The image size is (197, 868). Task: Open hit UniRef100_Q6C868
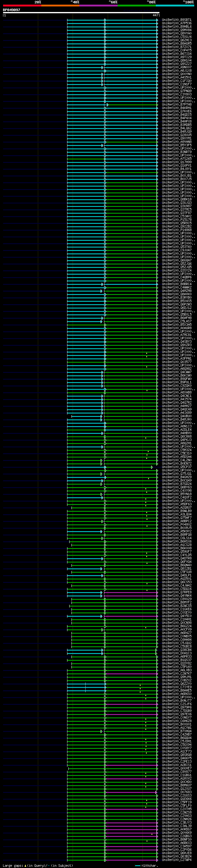click(177, 436)
